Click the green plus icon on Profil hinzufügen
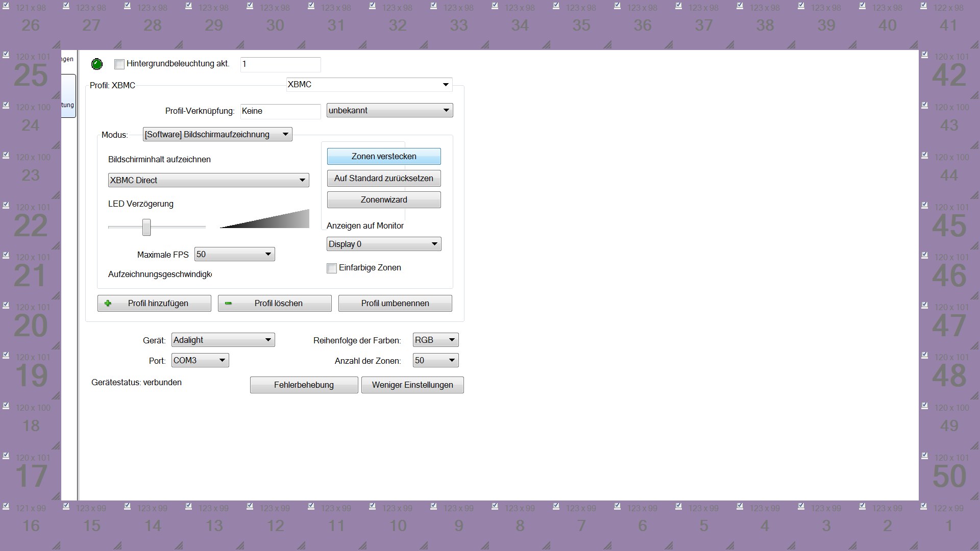This screenshot has width=980, height=551. (108, 303)
